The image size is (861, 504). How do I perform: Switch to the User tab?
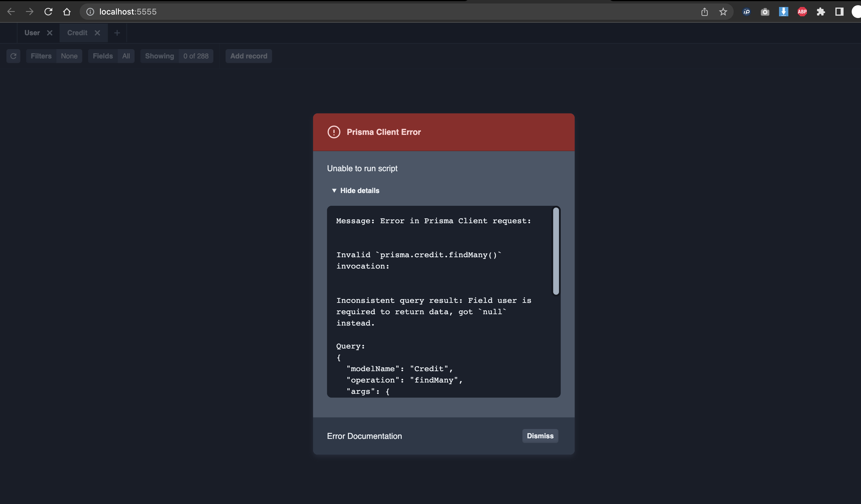(31, 33)
